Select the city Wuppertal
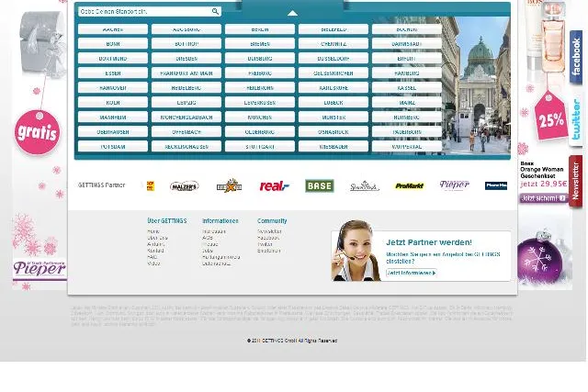Image resolution: width=588 pixels, height=392 pixels. [x=407, y=147]
